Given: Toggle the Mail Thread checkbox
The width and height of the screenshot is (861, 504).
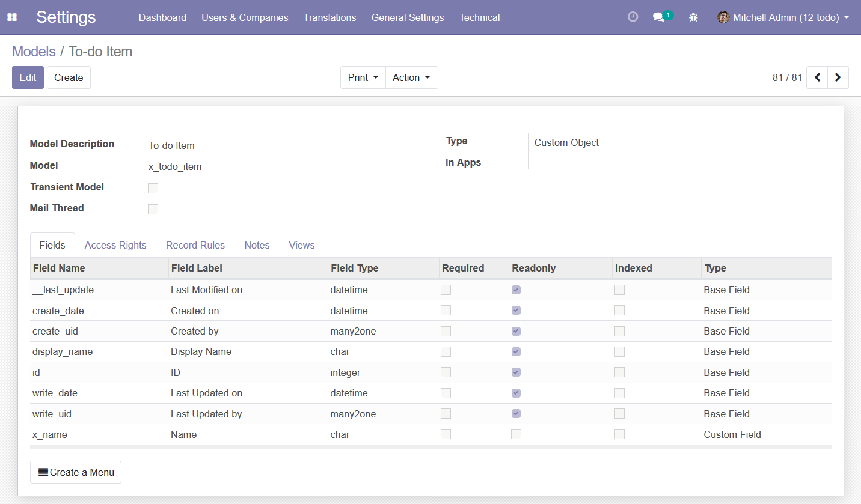Looking at the screenshot, I should pos(153,209).
